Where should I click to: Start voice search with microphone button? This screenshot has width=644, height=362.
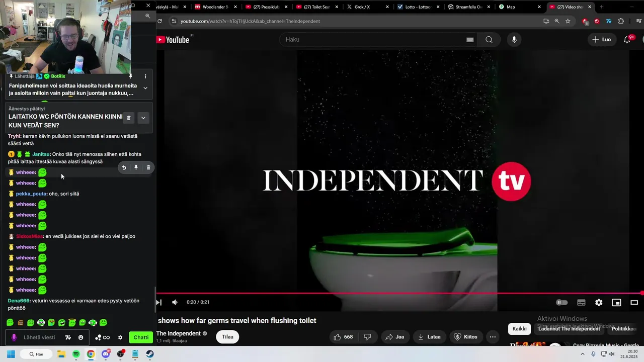(514, 40)
